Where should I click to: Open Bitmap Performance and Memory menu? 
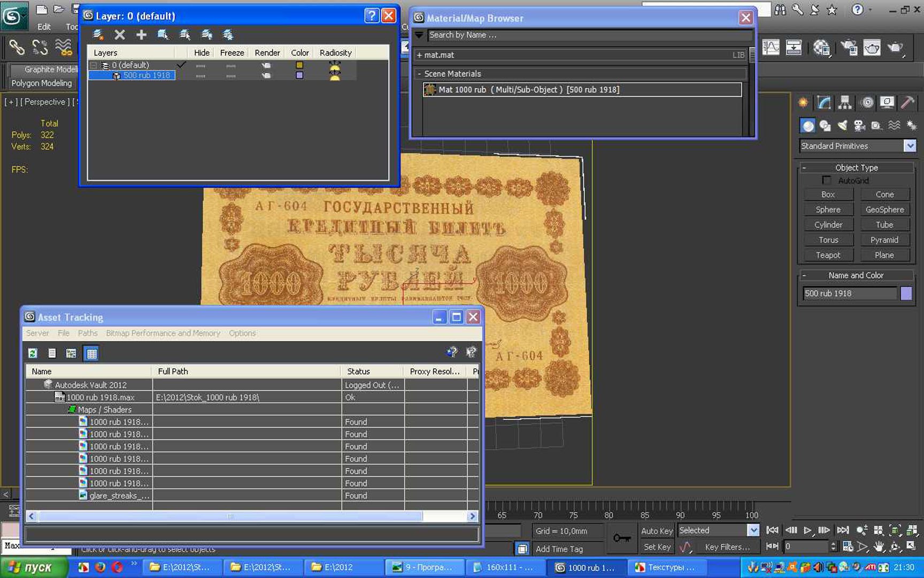(163, 333)
